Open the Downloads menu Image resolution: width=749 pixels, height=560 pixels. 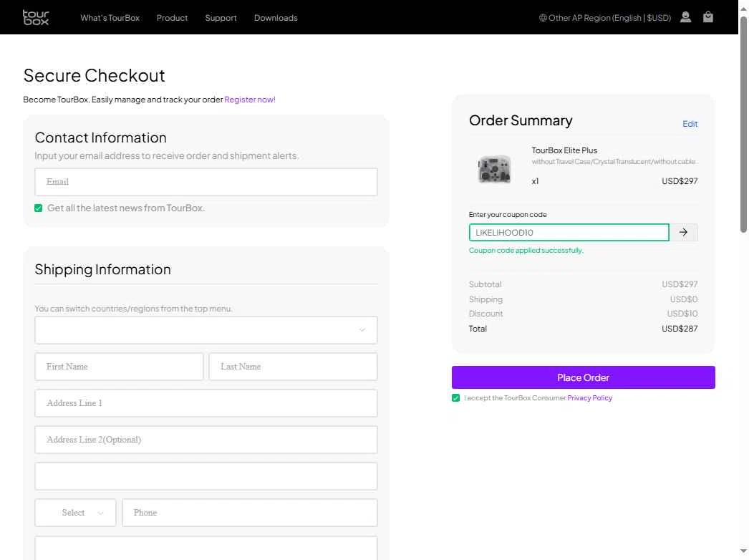click(276, 18)
